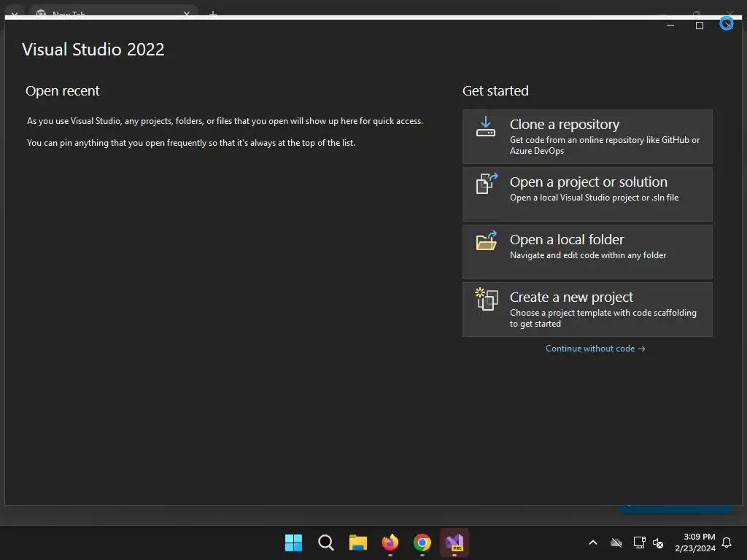Screen dimensions: 747x560
Task: Launch File Explorer from taskbar
Action: tap(357, 542)
